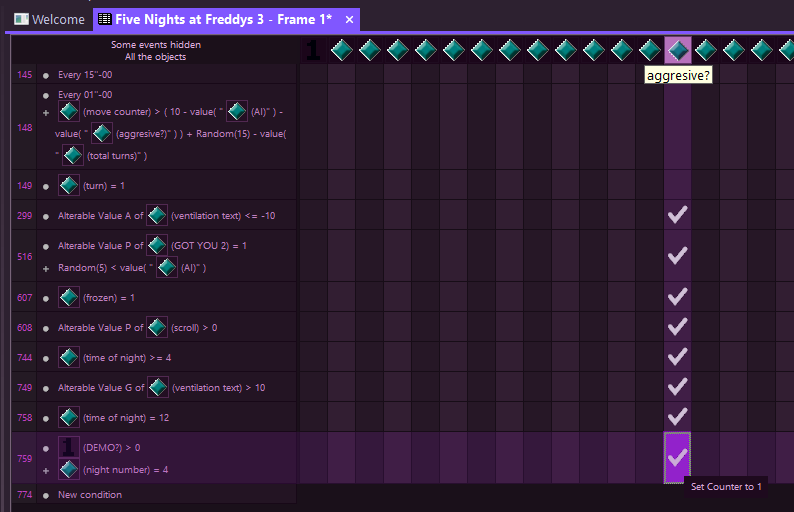Image resolution: width=794 pixels, height=512 pixels.
Task: Select event line number 744
Action: [24, 357]
